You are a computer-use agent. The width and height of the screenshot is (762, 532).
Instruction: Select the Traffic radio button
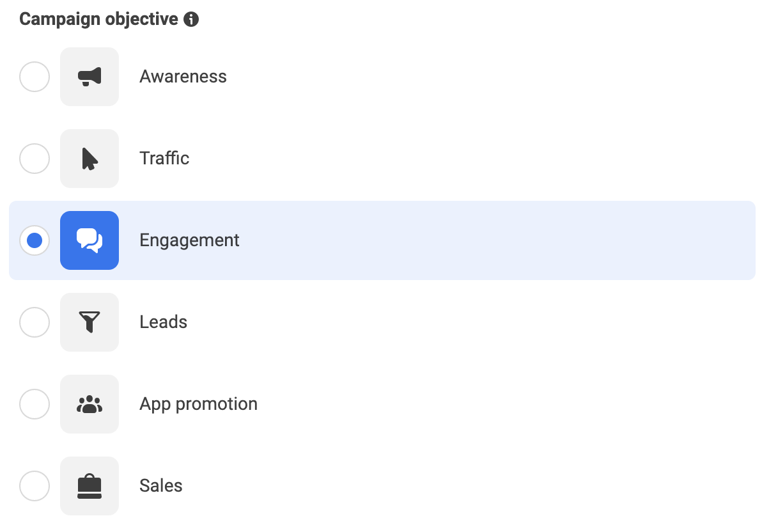[x=35, y=159]
